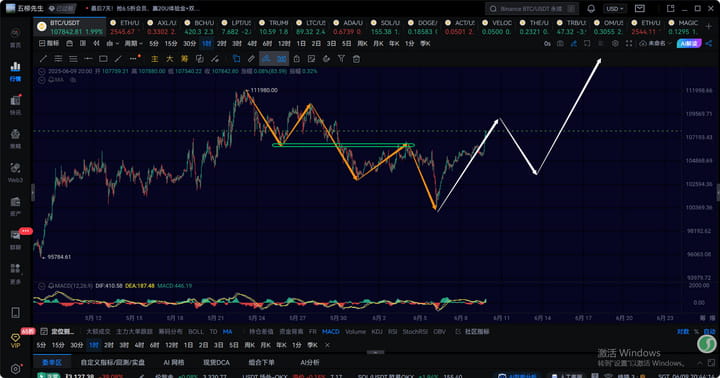Share chart using the share icon

[x=709, y=44]
